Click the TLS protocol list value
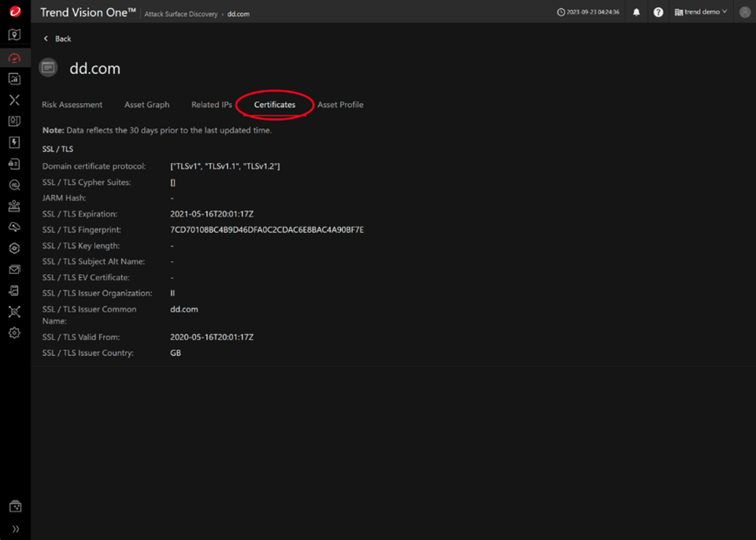The image size is (756, 540). 225,166
